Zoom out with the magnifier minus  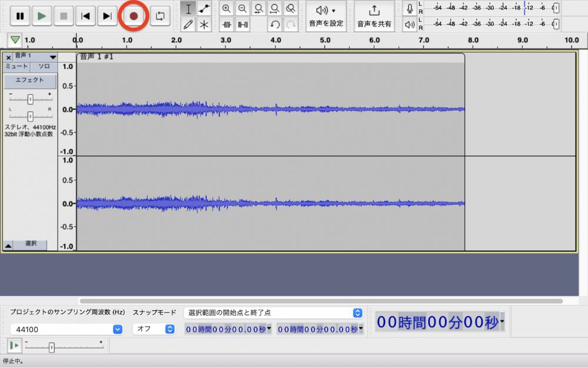point(242,9)
